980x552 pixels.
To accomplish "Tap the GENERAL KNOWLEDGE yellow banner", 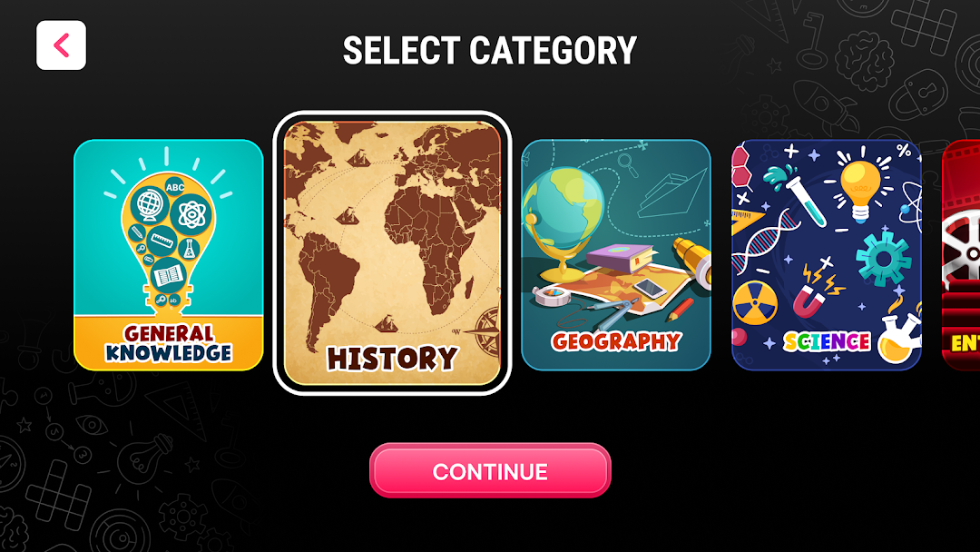I will pyautogui.click(x=169, y=343).
